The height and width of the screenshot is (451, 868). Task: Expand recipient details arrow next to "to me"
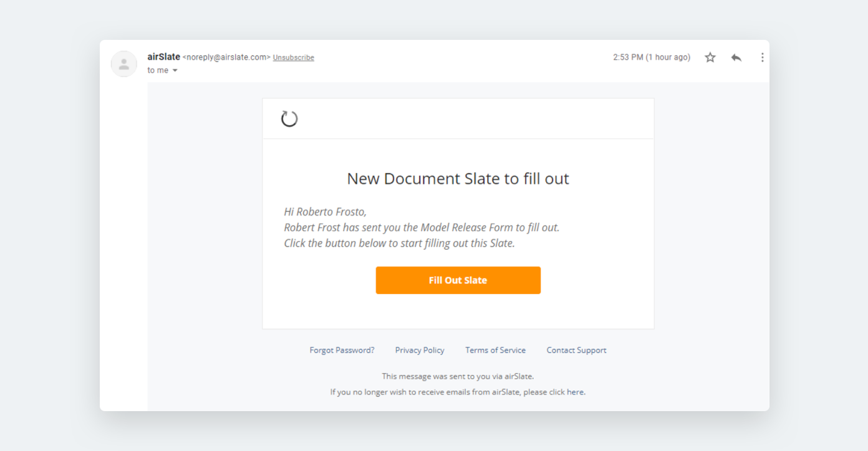(175, 70)
